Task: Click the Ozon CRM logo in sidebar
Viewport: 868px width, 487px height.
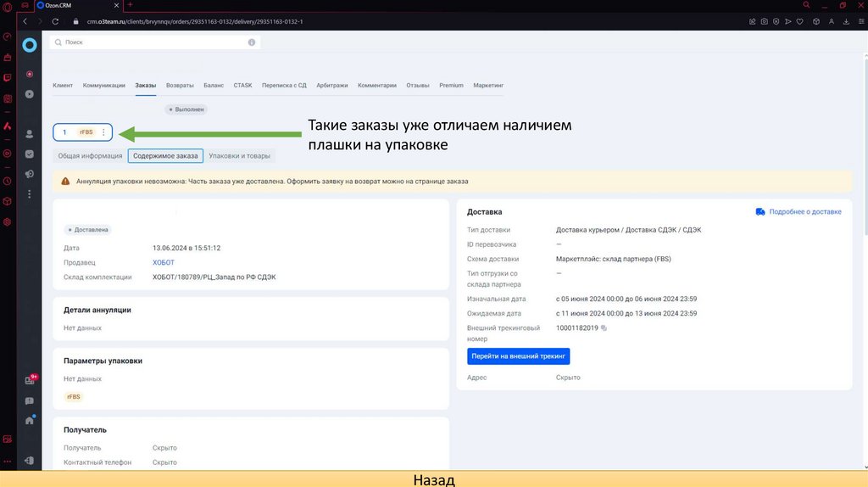Action: tap(30, 45)
